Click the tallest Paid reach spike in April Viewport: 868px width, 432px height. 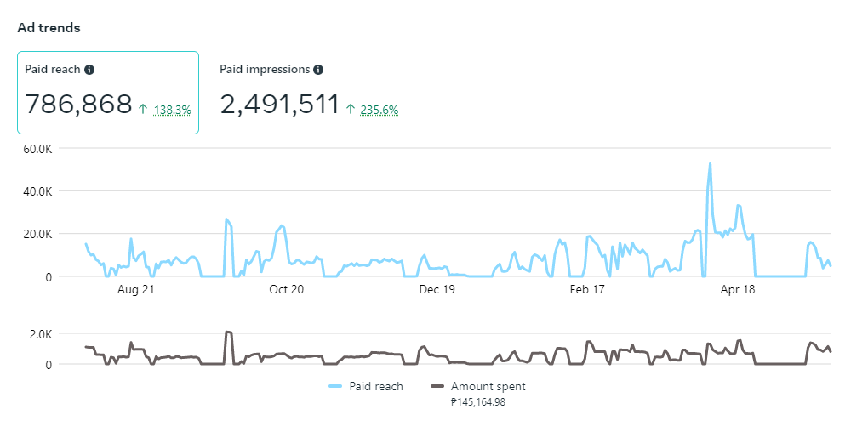click(710, 164)
